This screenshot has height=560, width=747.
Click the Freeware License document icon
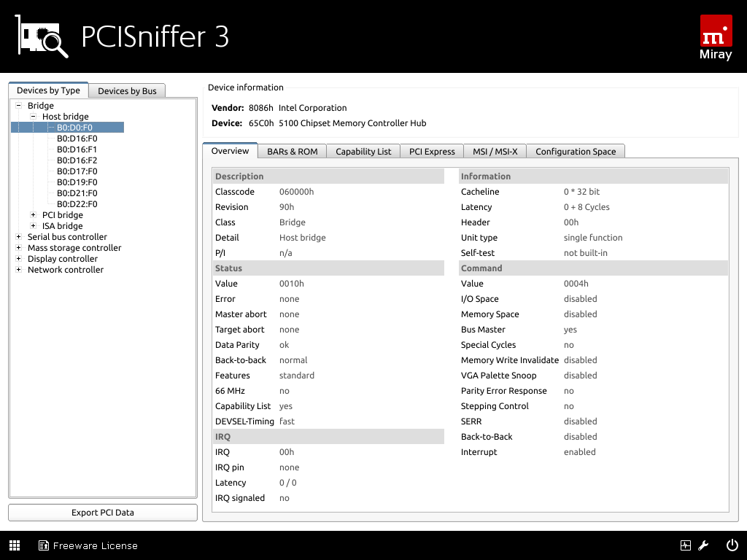click(44, 545)
